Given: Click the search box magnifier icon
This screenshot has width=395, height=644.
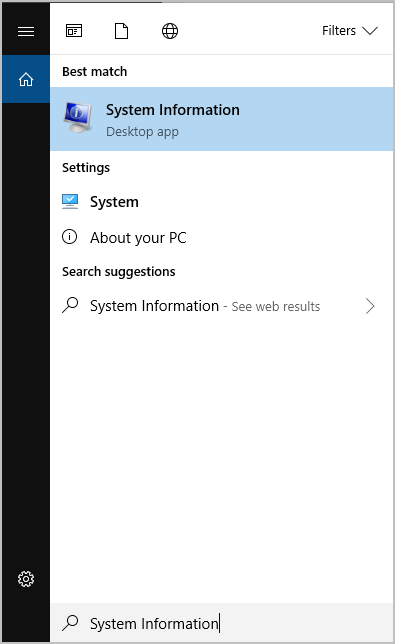Looking at the screenshot, I should click(x=70, y=623).
